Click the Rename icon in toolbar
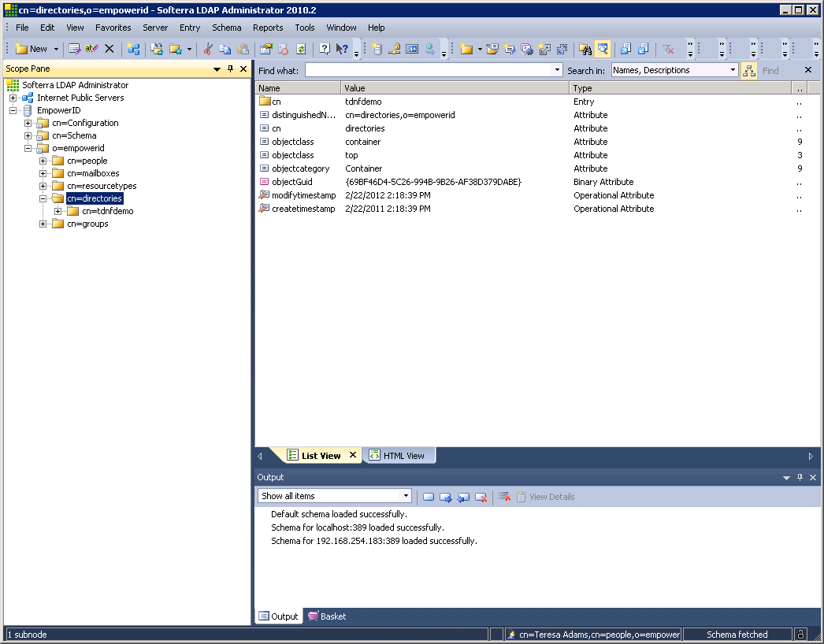This screenshot has height=644, width=824. point(91,49)
